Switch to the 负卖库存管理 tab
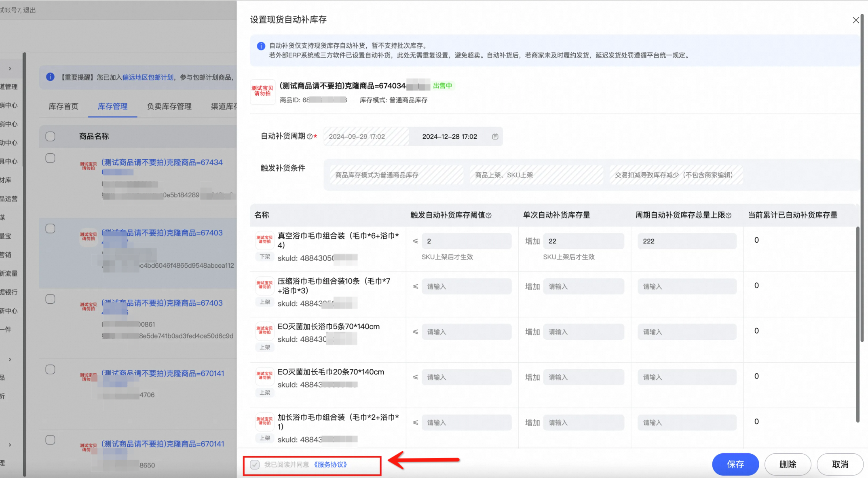The image size is (868, 478). 169,106
